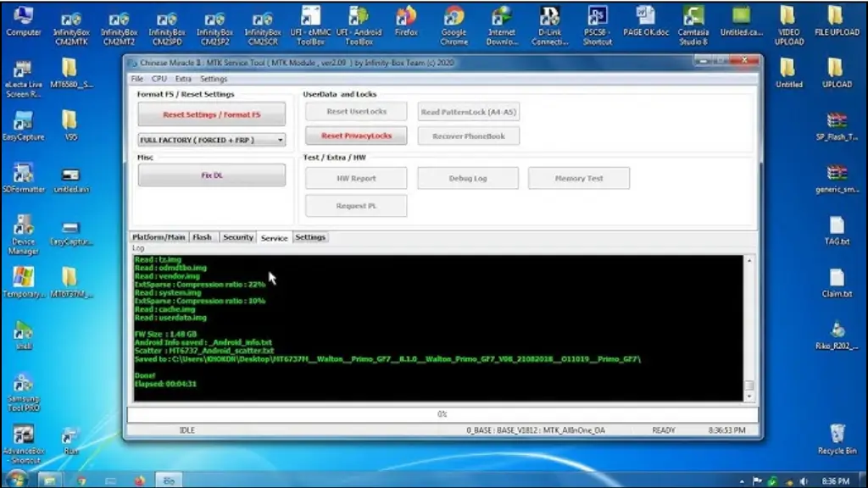This screenshot has width=868, height=488.
Task: Open SP_Flash_Tool desktop icon
Action: (x=837, y=126)
